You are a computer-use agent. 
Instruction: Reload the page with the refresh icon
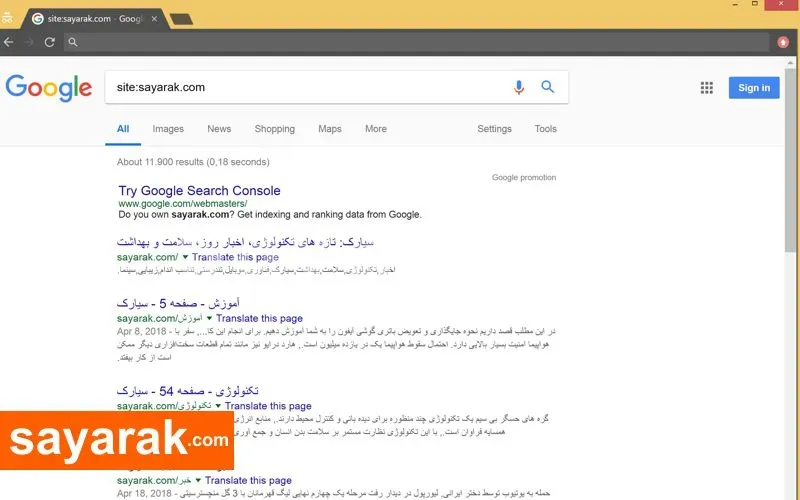click(49, 42)
